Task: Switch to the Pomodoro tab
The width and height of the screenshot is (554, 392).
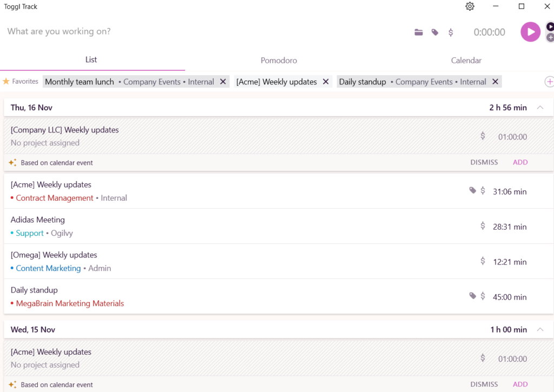Action: tap(279, 60)
